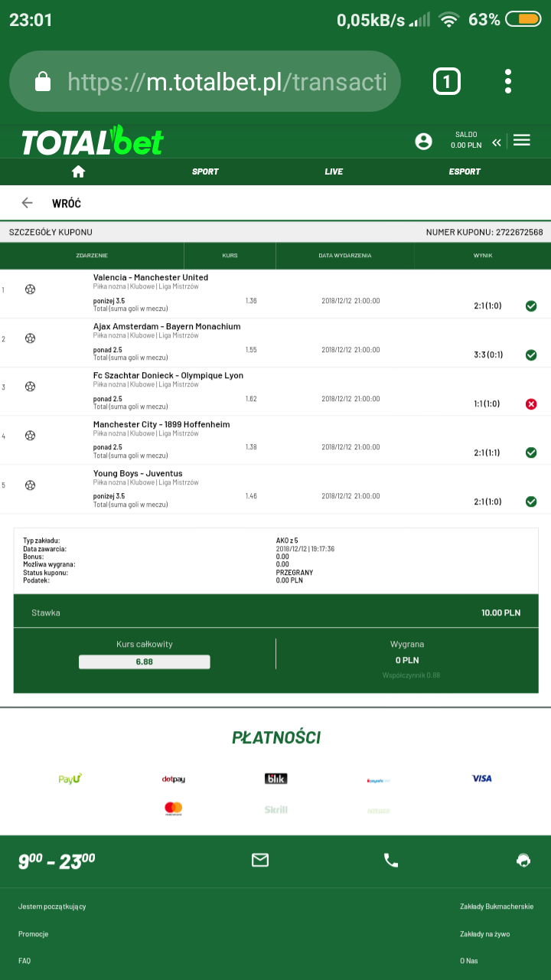
Task: Open the Zakłady Bukmacherskie link
Action: tap(497, 906)
